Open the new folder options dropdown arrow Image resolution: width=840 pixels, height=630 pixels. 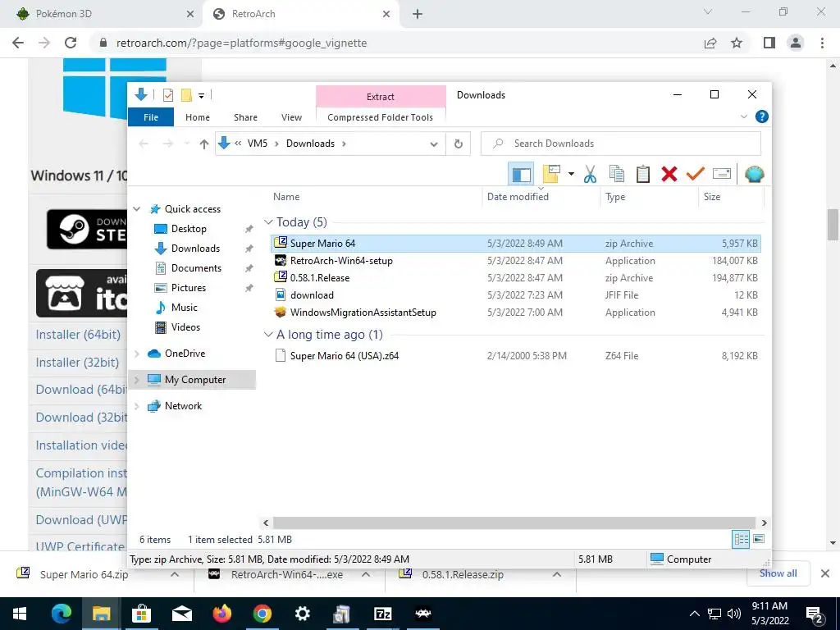(x=571, y=174)
